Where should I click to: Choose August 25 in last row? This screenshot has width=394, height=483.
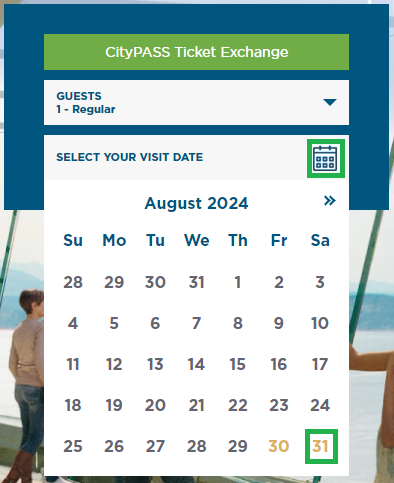click(x=73, y=446)
